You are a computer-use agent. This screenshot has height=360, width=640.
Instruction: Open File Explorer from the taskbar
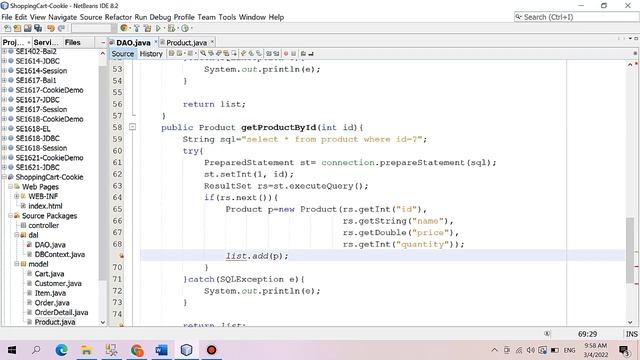(x=86, y=350)
